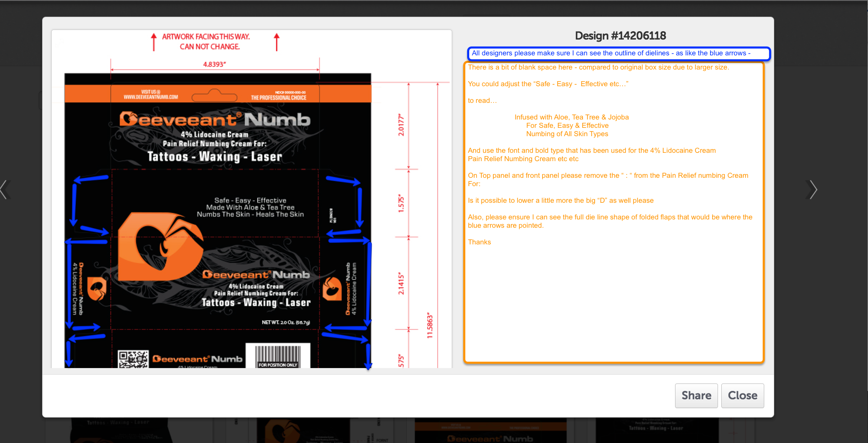Screen dimensions: 868x443
Task: Click red up arrow right of 'CAN NOT CHANGE'
Action: pyautogui.click(x=277, y=42)
